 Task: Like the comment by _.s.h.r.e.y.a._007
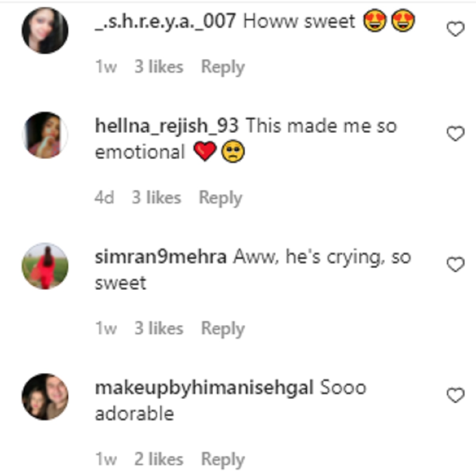(455, 29)
